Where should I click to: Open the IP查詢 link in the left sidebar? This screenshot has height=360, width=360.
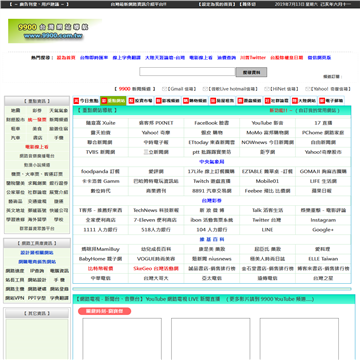tap(37, 271)
